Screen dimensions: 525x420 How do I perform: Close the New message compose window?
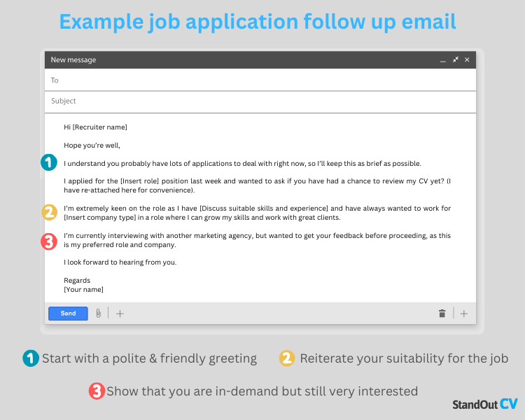pos(467,59)
